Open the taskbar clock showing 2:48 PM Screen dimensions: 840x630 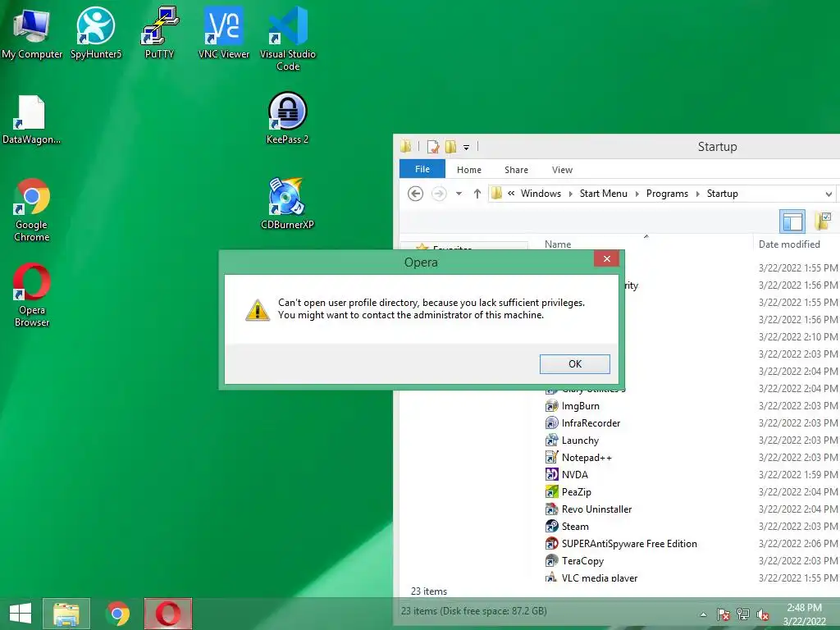tap(804, 614)
